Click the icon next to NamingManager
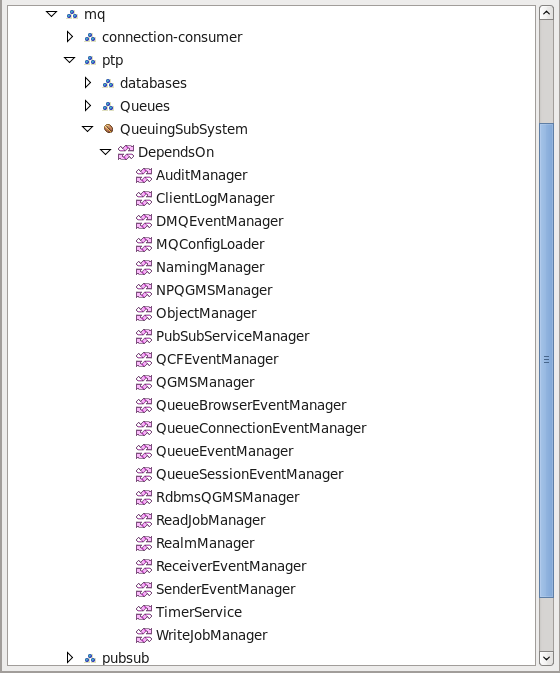560x673 pixels. pos(144,267)
